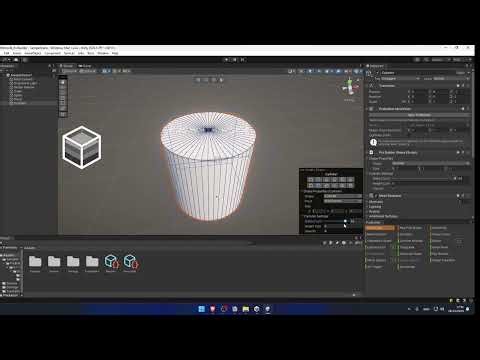
Task: Pick last shape icon in Create Shape bottom row
Action: (350, 185)
